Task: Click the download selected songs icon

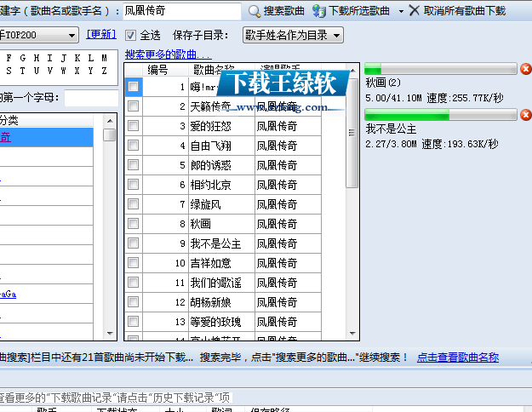Action: click(319, 11)
